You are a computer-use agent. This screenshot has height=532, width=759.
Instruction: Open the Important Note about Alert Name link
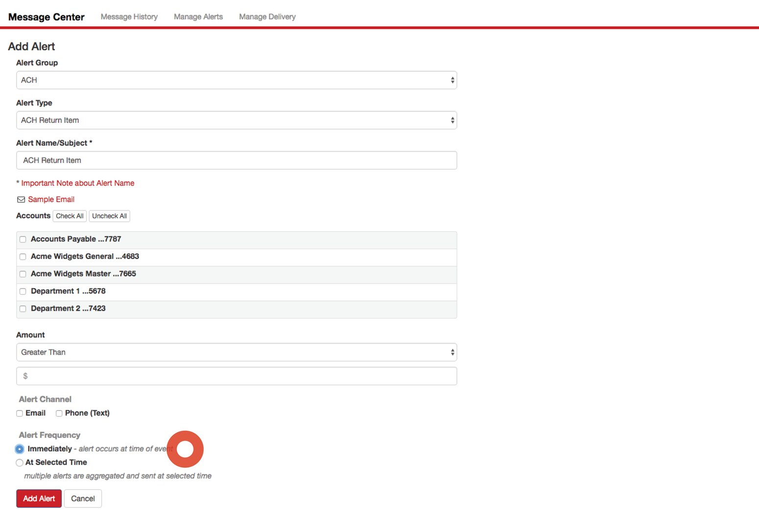[x=76, y=183]
